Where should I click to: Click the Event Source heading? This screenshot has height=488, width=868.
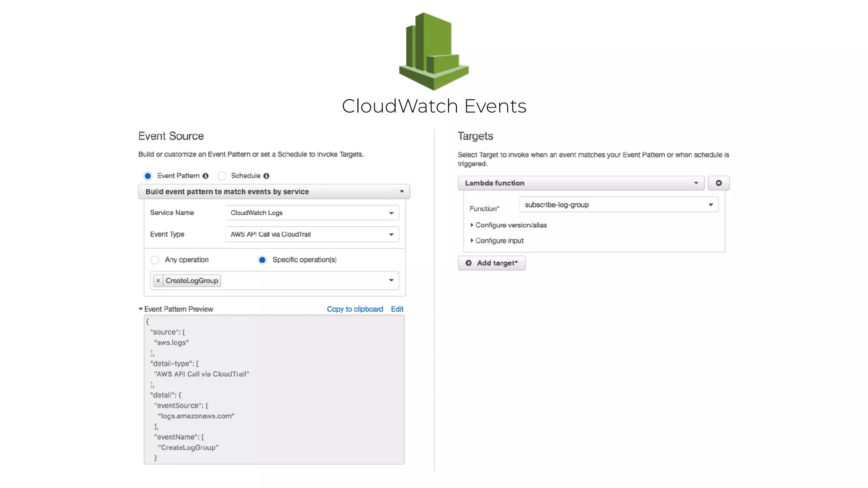[x=171, y=136]
